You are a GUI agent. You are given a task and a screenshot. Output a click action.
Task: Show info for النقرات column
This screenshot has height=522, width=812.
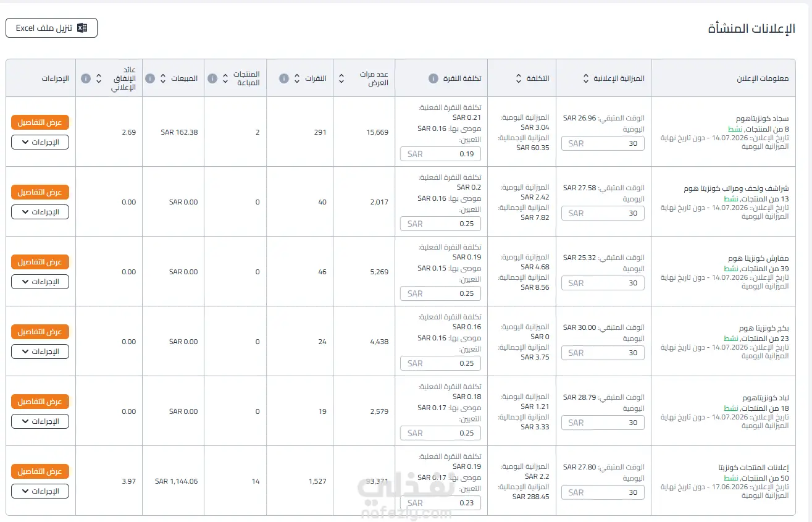[284, 78]
